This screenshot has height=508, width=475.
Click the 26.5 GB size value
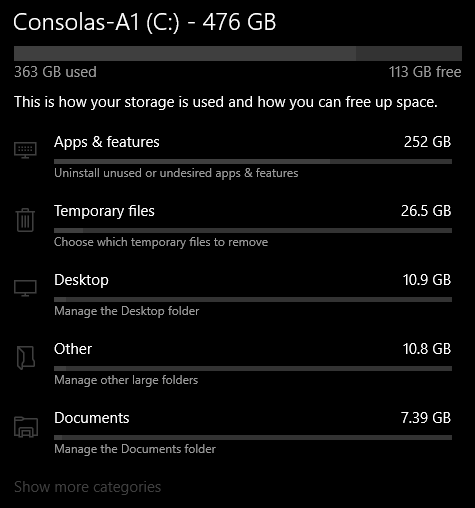click(426, 211)
